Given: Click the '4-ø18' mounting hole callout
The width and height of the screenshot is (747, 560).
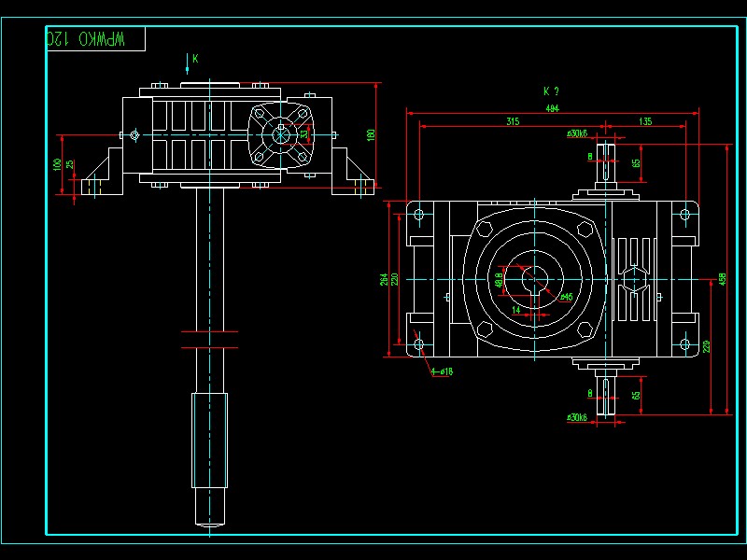Looking at the screenshot, I should [442, 371].
